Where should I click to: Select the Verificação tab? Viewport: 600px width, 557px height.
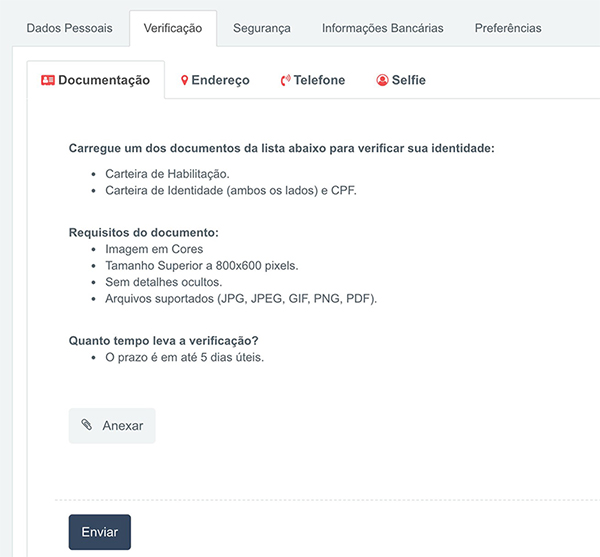[x=173, y=28]
